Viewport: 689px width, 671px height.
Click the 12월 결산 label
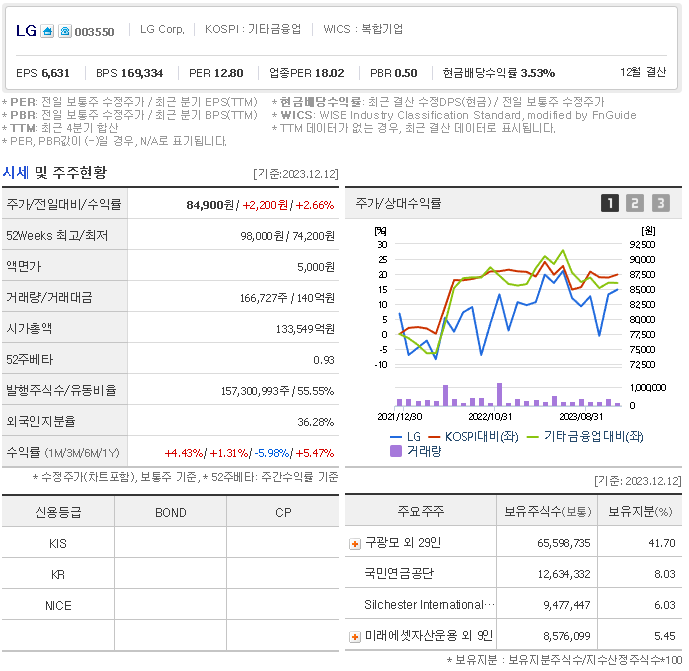click(x=643, y=72)
